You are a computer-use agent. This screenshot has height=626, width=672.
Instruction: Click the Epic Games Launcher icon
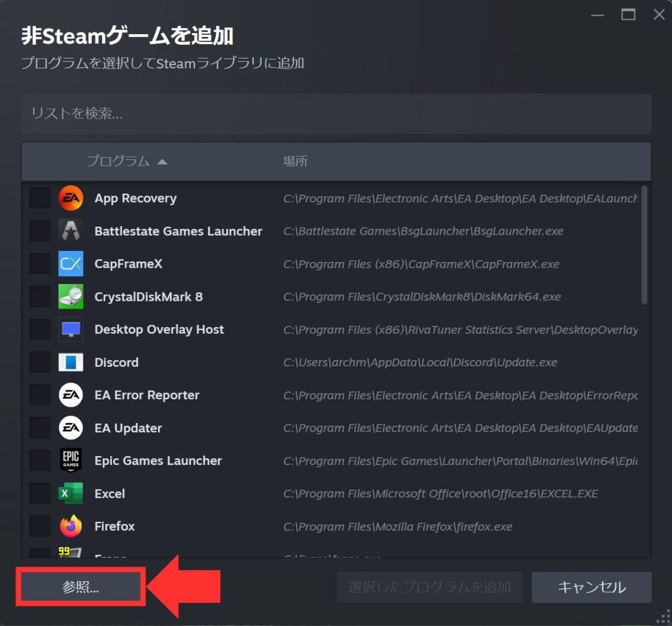pos(72,460)
